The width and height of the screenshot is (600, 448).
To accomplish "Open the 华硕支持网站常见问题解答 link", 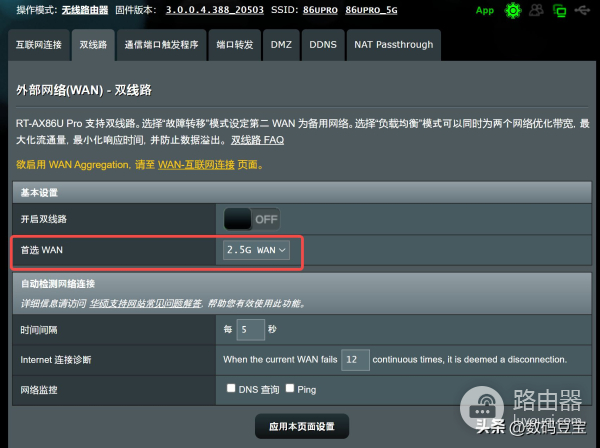I will click(145, 304).
